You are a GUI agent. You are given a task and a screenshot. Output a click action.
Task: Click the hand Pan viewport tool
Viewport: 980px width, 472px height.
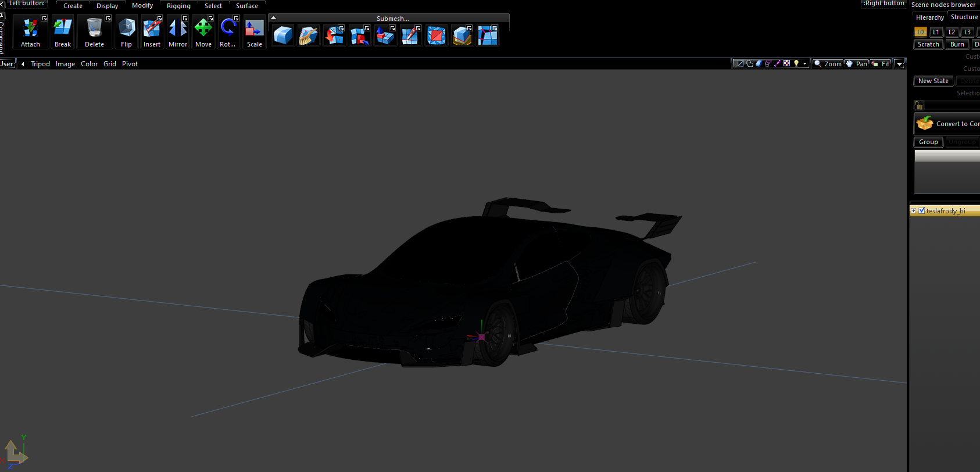point(856,64)
